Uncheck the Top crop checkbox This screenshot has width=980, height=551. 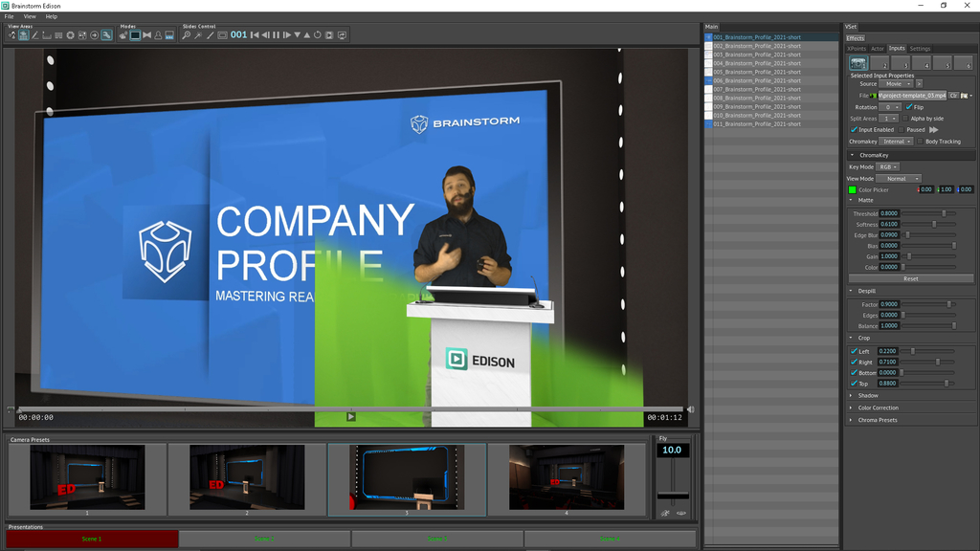coord(854,383)
